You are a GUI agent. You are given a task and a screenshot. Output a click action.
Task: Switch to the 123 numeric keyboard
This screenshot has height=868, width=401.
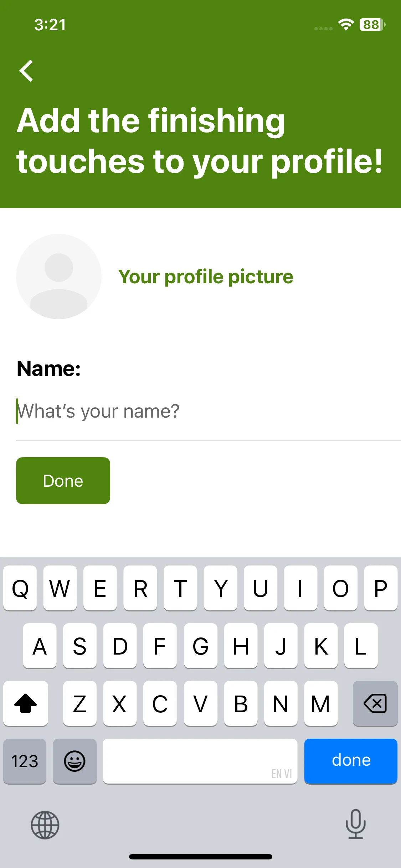(x=25, y=761)
